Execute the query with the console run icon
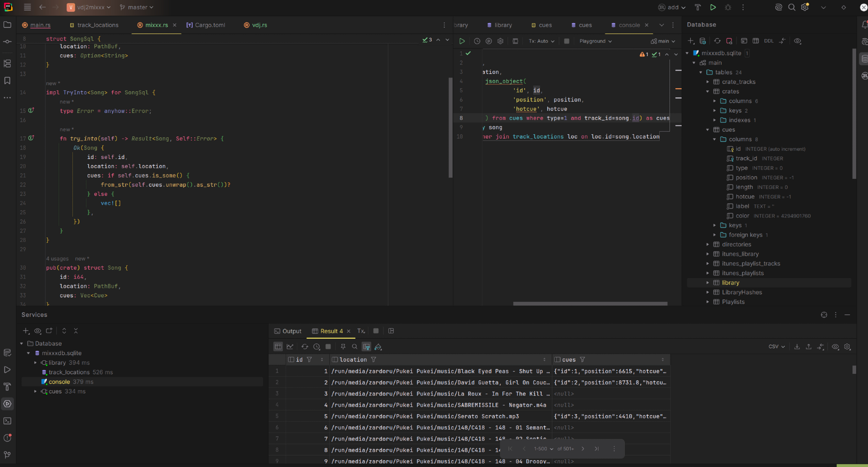The width and height of the screenshot is (868, 467). [x=462, y=41]
